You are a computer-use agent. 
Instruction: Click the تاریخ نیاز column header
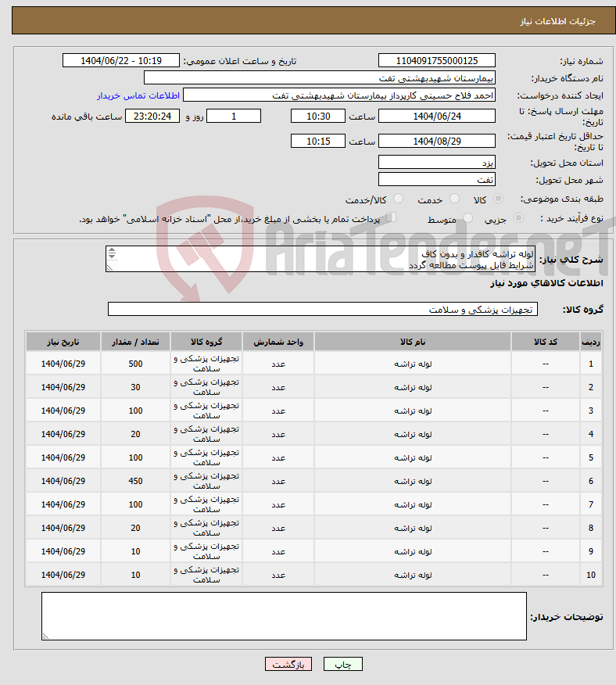pyautogui.click(x=63, y=342)
